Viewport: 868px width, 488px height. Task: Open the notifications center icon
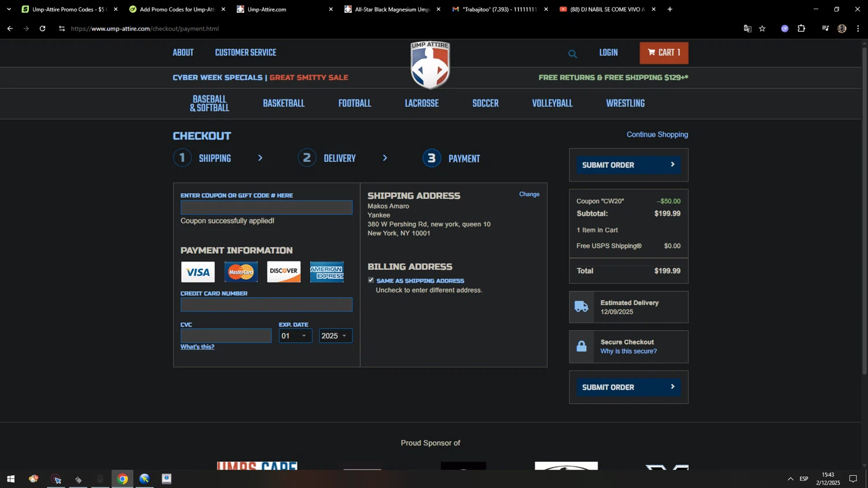853,479
